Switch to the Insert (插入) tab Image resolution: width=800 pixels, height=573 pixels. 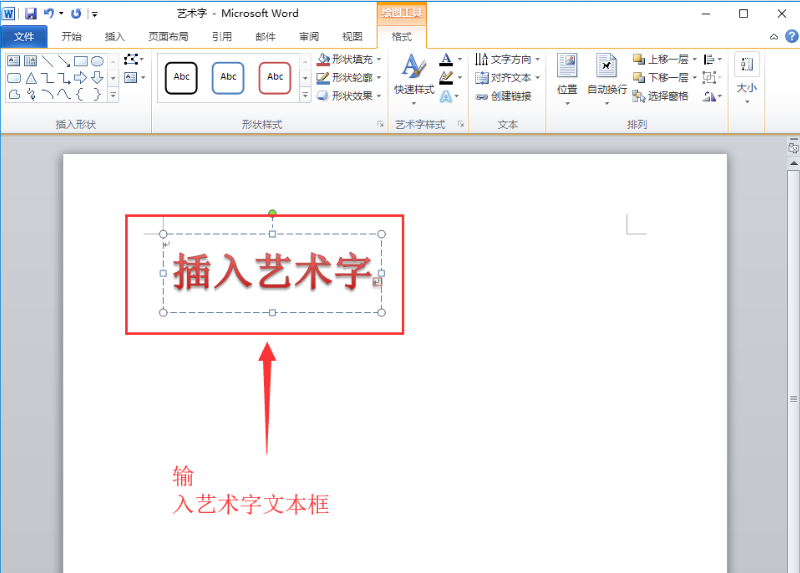tap(114, 37)
